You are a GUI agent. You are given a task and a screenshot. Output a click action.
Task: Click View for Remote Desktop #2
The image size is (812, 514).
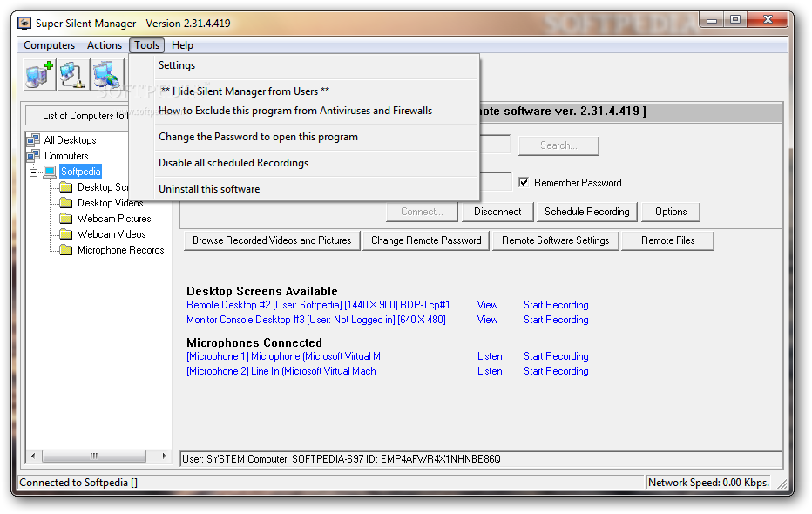click(487, 305)
